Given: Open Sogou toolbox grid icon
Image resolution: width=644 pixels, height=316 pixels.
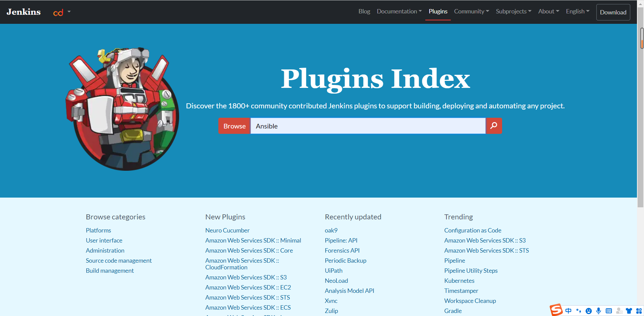Looking at the screenshot, I should (x=639, y=311).
